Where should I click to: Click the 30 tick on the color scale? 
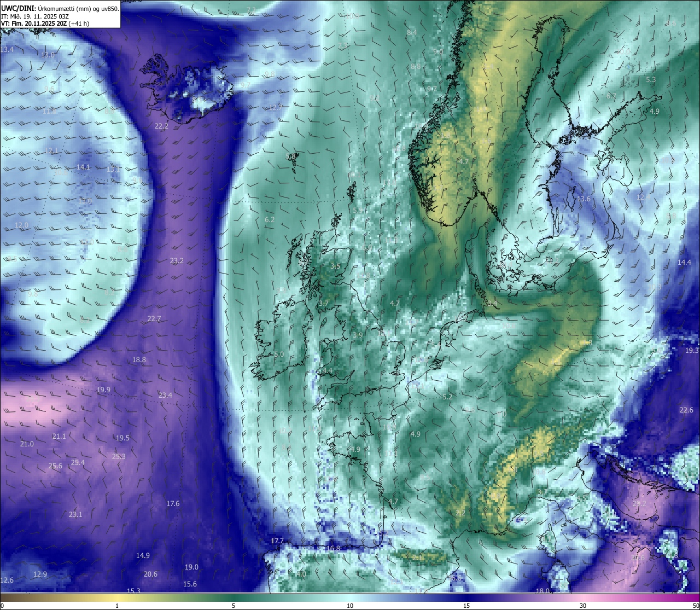583,606
